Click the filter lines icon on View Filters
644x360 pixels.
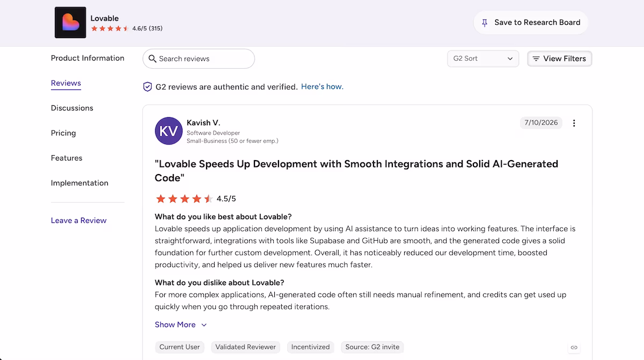click(536, 59)
